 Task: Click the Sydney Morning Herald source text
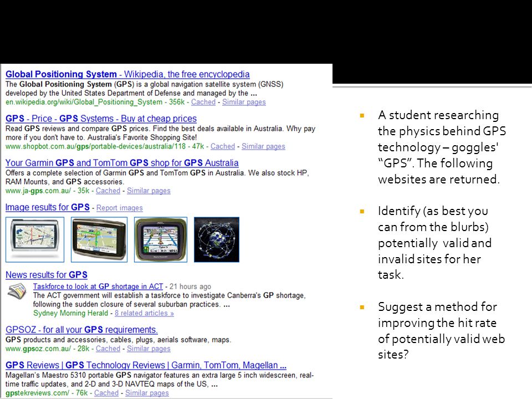pyautogui.click(x=70, y=313)
